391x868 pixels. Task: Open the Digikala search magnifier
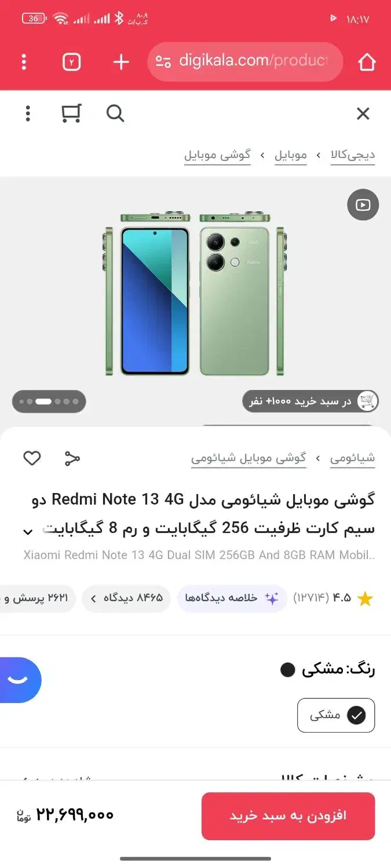pos(115,113)
